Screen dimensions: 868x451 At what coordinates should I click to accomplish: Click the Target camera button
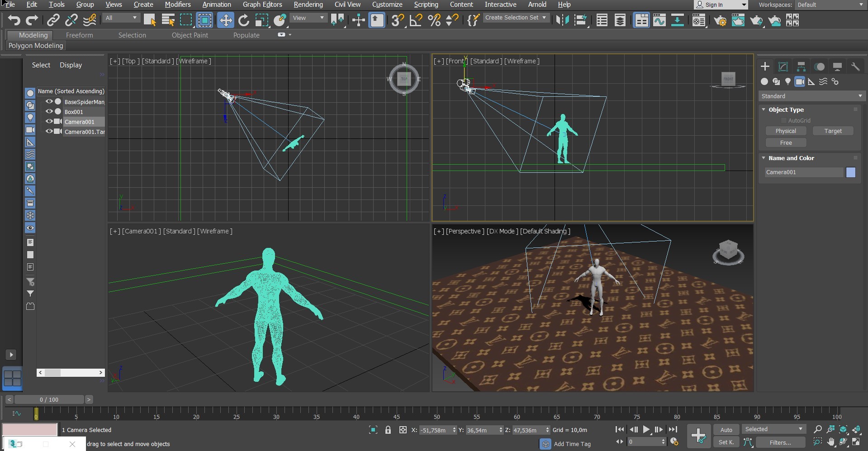coord(833,131)
